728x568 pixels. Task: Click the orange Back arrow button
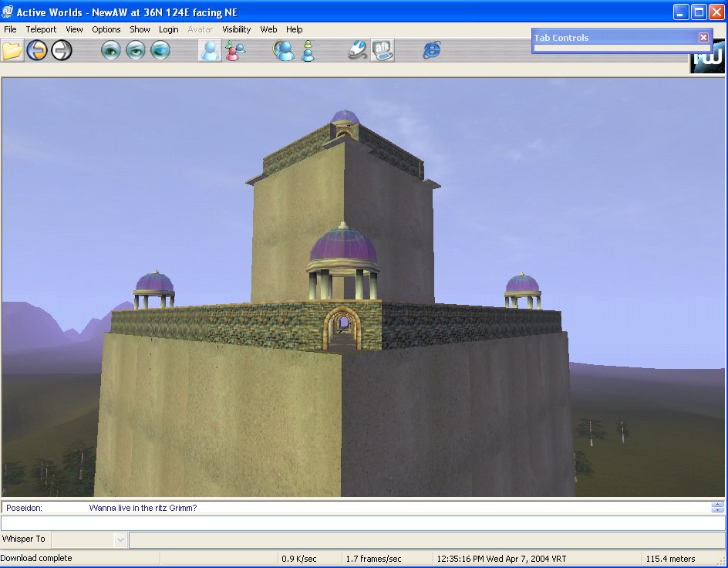36,51
